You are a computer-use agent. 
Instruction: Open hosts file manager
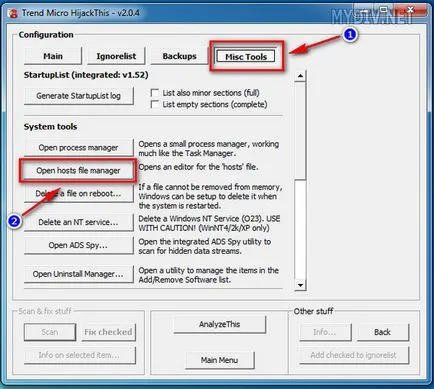[78, 171]
